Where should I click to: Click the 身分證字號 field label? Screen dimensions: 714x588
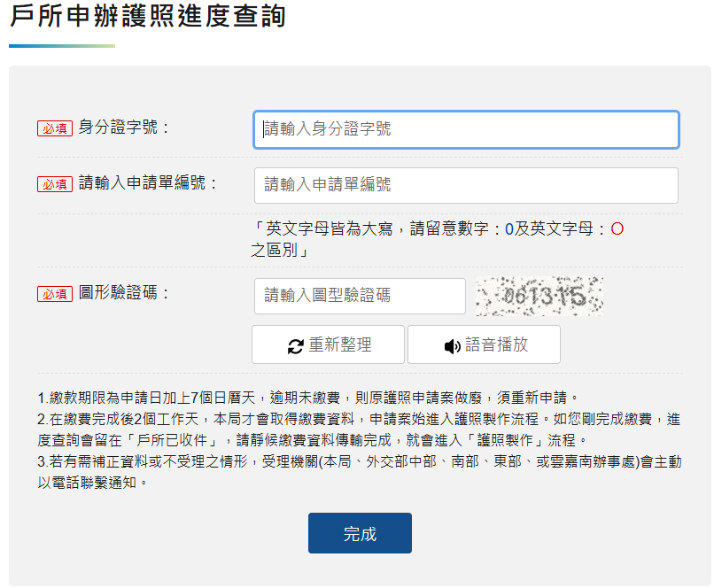123,128
